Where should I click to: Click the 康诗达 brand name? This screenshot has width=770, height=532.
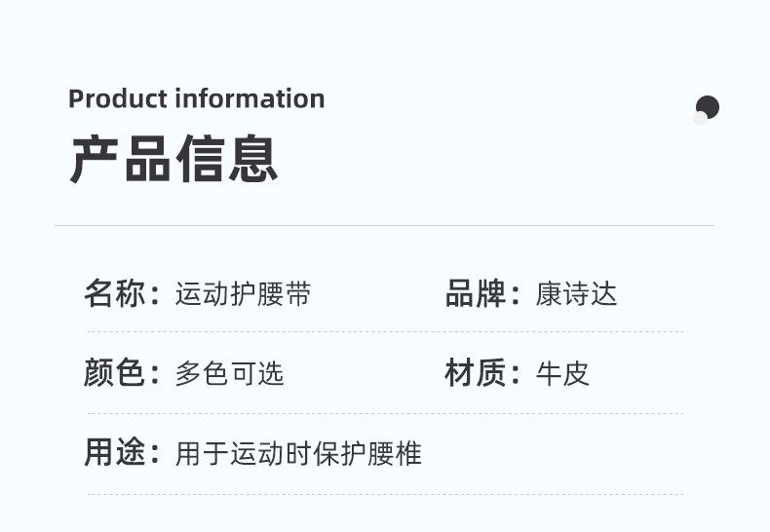pyautogui.click(x=576, y=294)
